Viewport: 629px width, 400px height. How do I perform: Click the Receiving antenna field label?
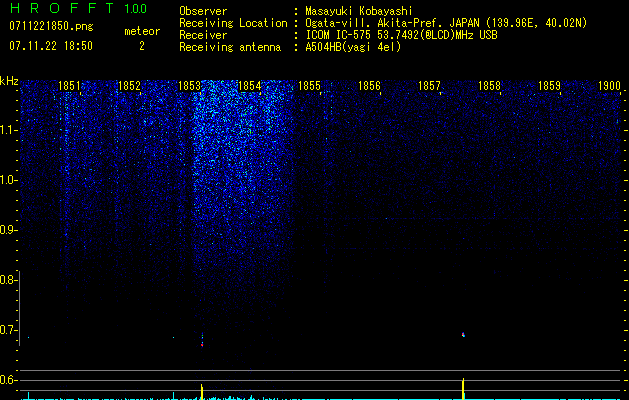[x=230, y=47]
